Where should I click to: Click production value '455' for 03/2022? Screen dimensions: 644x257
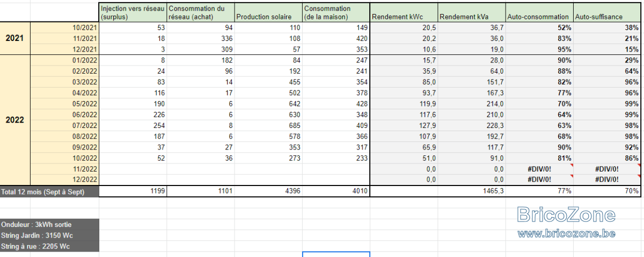coord(268,82)
